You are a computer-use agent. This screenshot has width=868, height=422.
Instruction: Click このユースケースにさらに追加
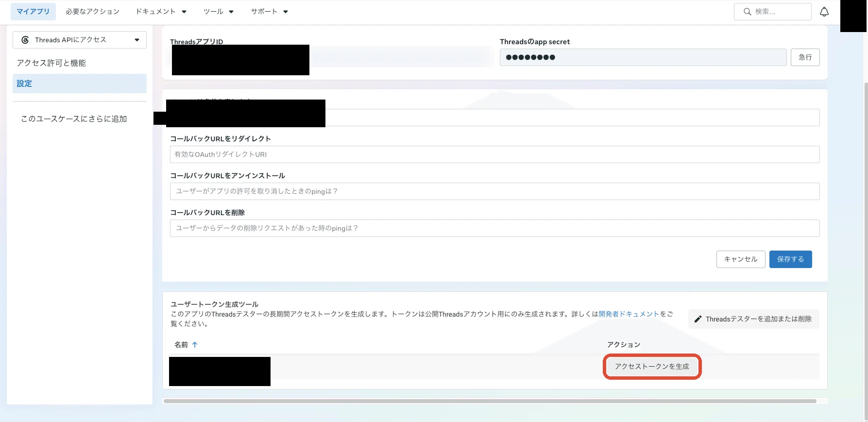[x=74, y=119]
